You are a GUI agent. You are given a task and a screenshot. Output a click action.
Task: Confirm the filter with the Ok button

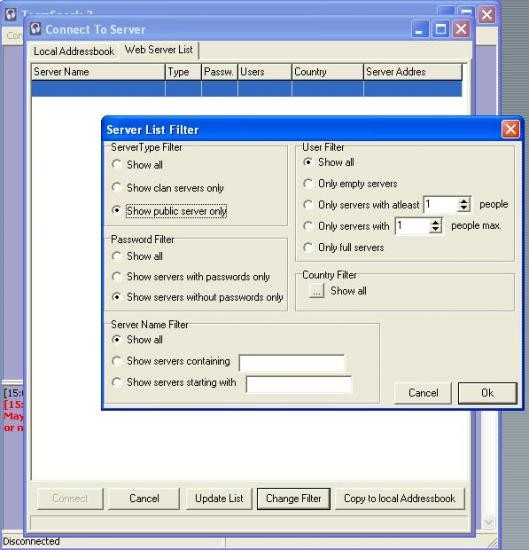pos(487,393)
